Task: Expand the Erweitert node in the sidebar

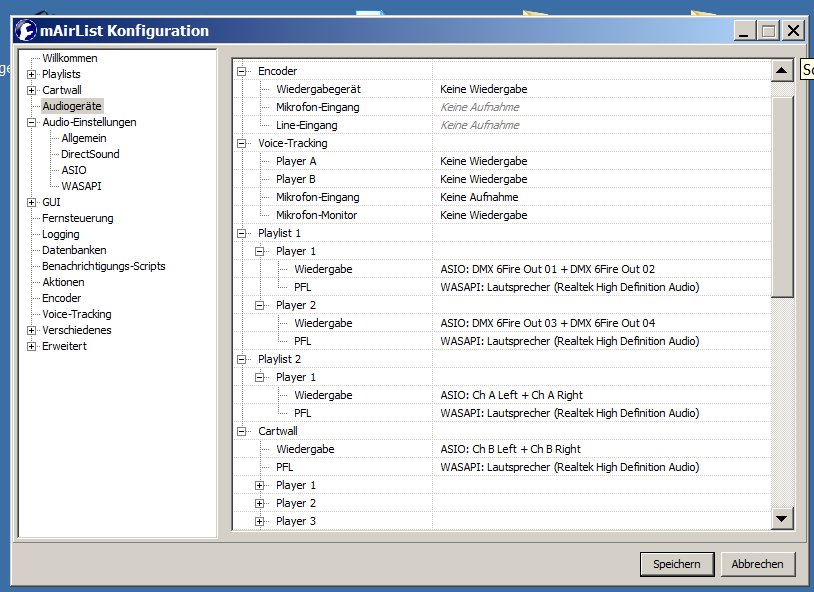Action: [32, 346]
